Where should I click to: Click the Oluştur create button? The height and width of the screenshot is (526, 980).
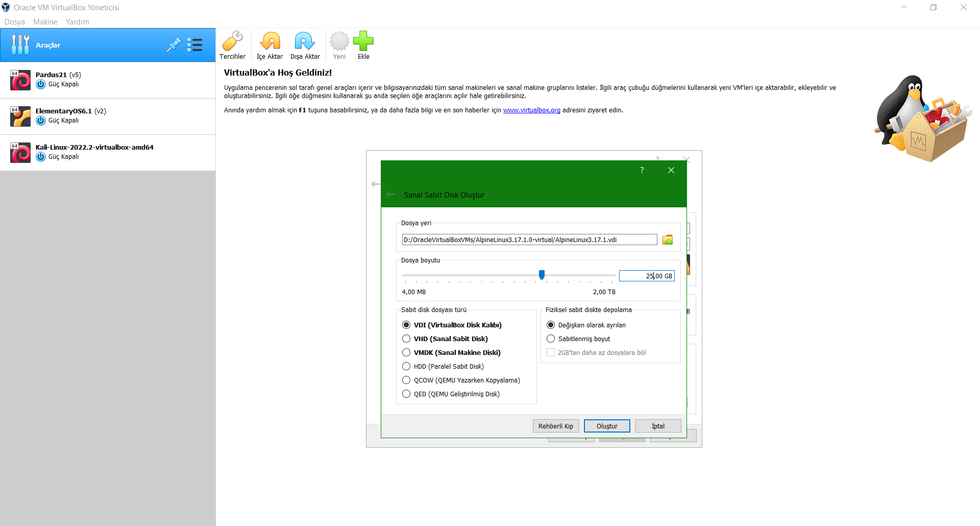coord(607,426)
